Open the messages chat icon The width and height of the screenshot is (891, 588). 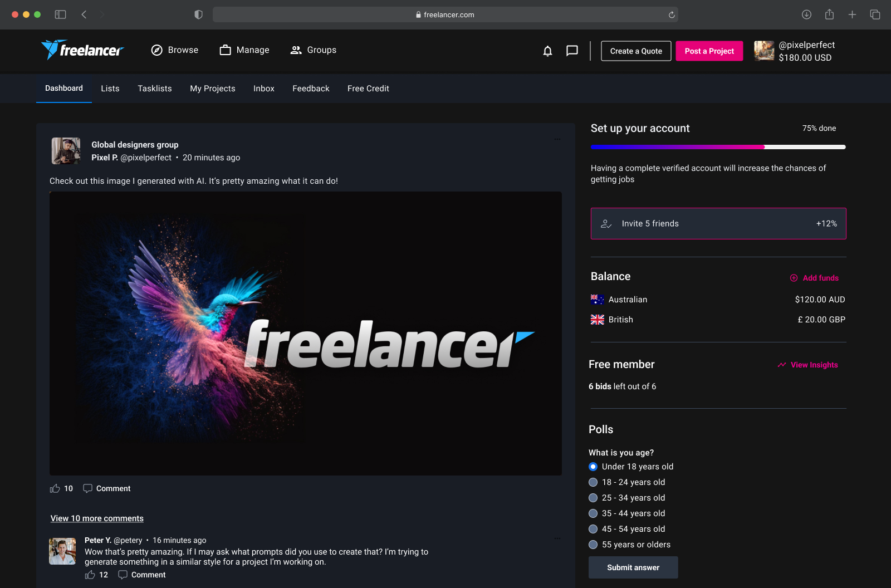tap(572, 51)
